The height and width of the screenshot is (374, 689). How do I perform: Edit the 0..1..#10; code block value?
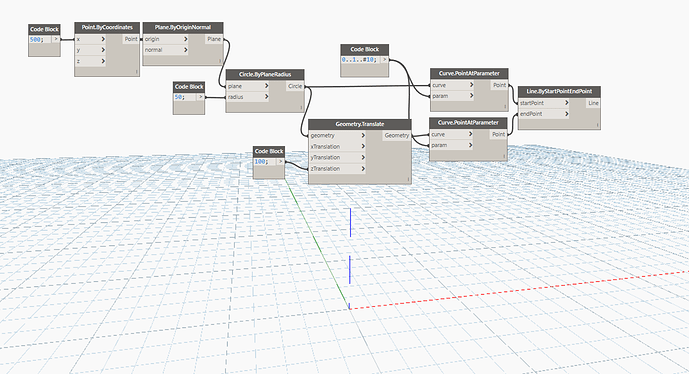(x=360, y=60)
